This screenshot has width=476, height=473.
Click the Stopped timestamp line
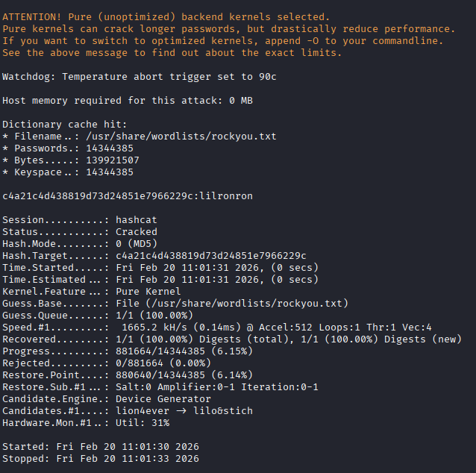tap(101, 459)
